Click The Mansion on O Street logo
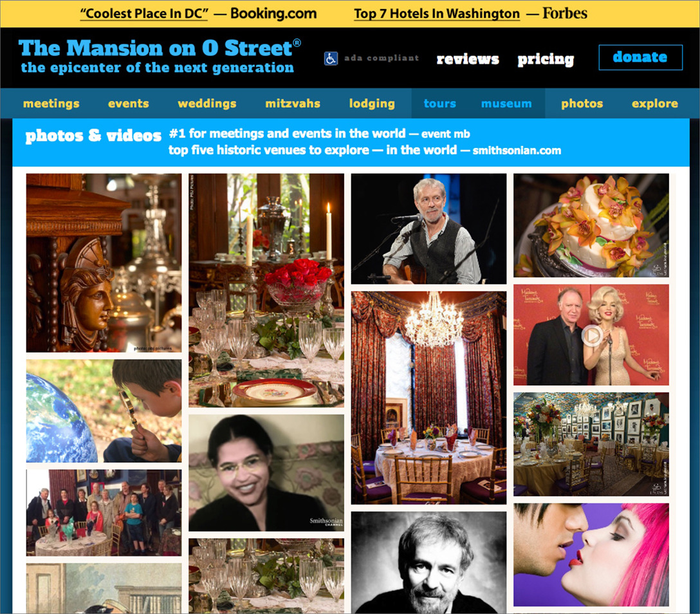 pos(160,56)
